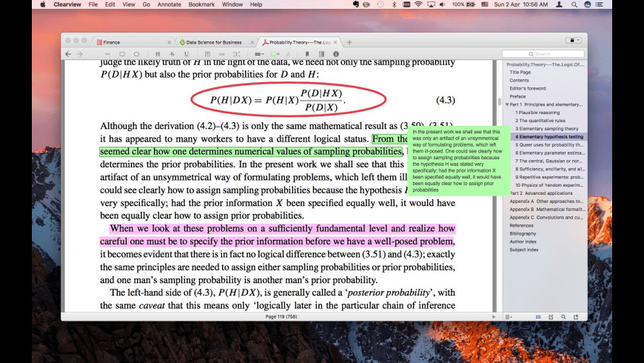The height and width of the screenshot is (363, 644).
Task: Toggle sidebar with status bar triangle
Action: pos(494,317)
